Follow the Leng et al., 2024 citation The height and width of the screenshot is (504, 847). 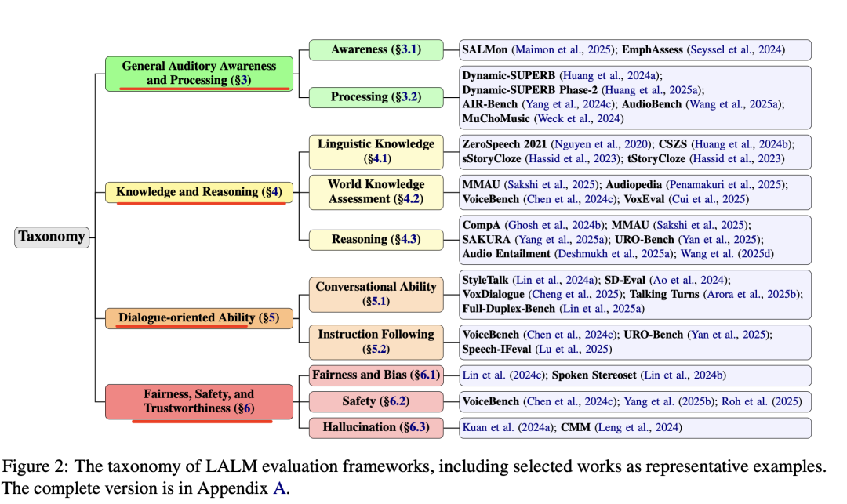[x=638, y=427]
